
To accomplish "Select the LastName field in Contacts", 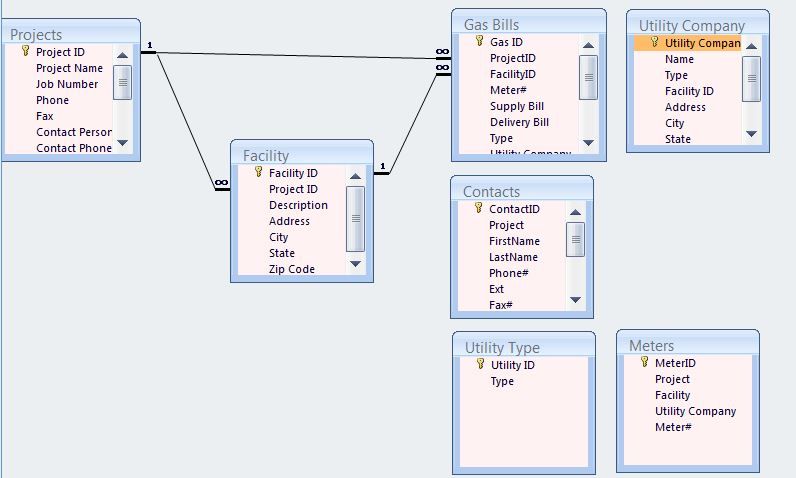I will click(x=514, y=257).
